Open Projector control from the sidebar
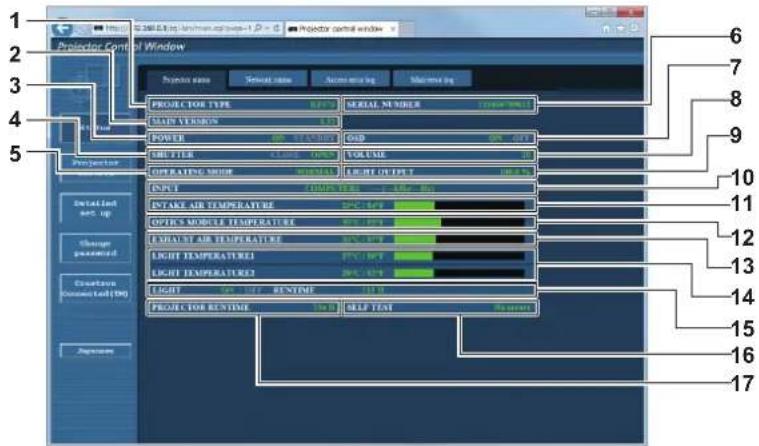Image resolution: width=759 pixels, height=446 pixels. (95, 168)
